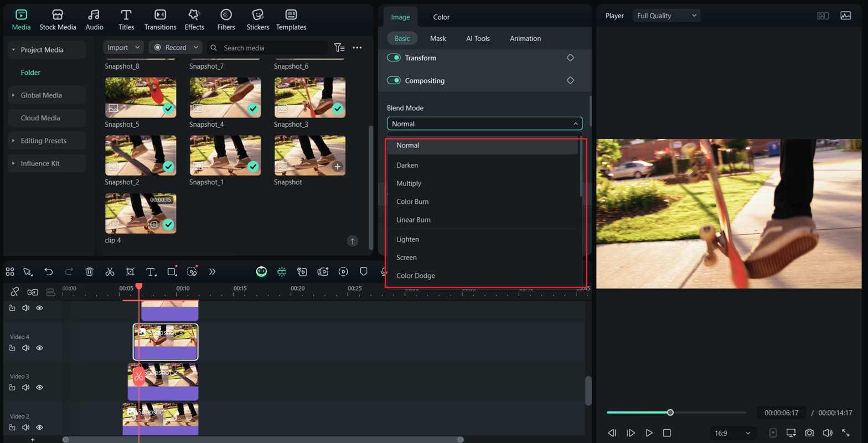Open the Import dropdown
The width and height of the screenshot is (868, 443).
(123, 48)
